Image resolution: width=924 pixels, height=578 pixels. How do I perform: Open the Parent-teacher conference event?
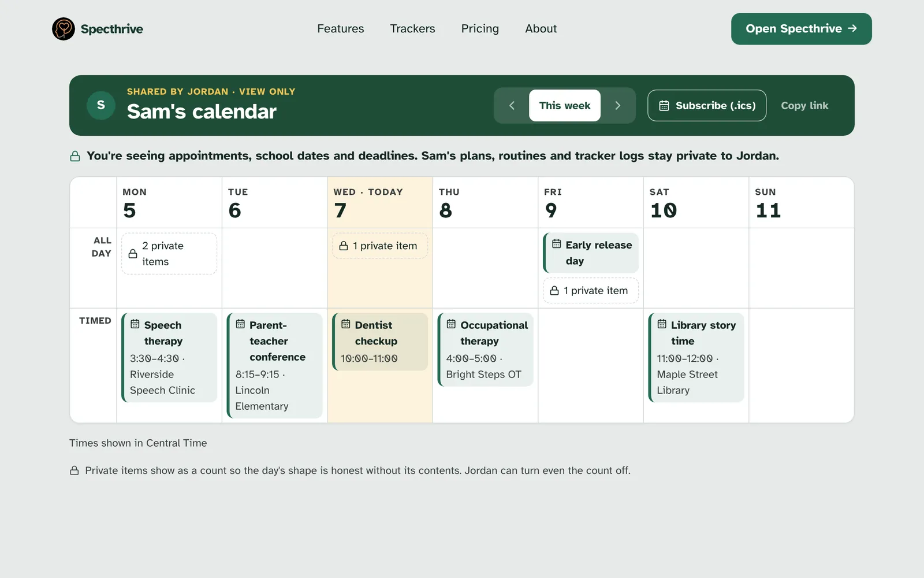[x=275, y=366]
